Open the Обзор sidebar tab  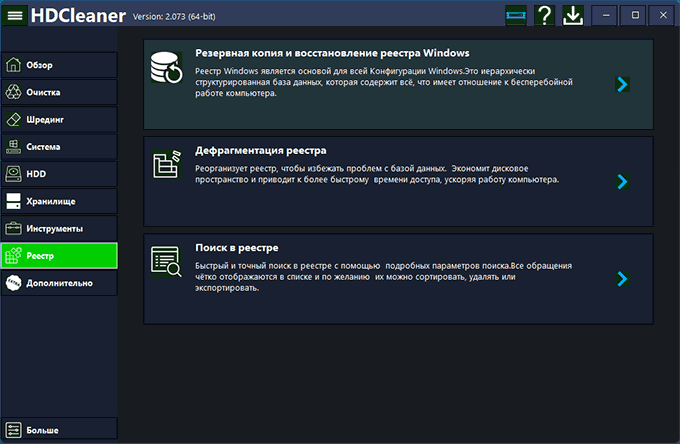[x=59, y=66]
